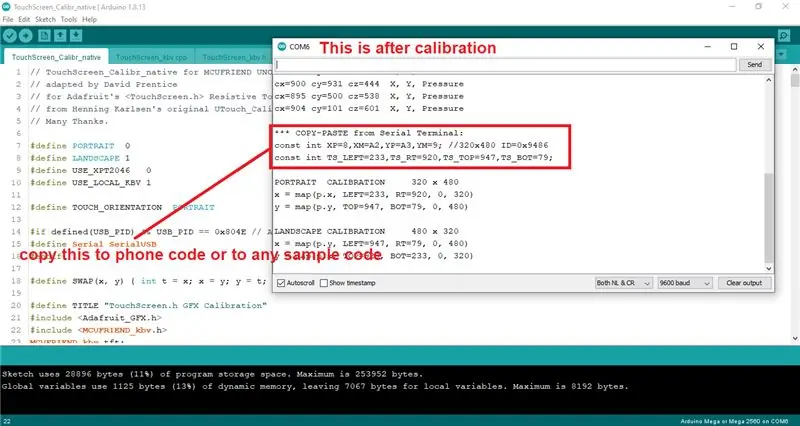The height and width of the screenshot is (426, 800).
Task: Click 'cx=900 cy=931 cz=444' output line
Action: pyautogui.click(x=369, y=84)
